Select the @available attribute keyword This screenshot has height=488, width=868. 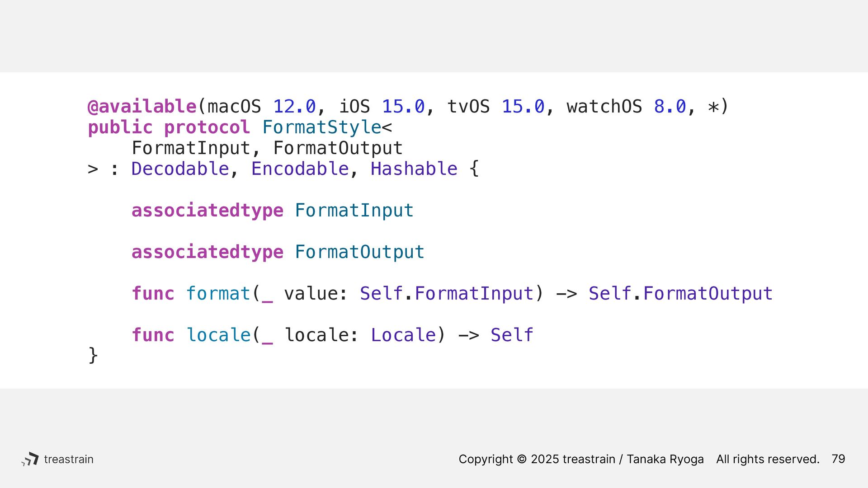pyautogui.click(x=142, y=107)
